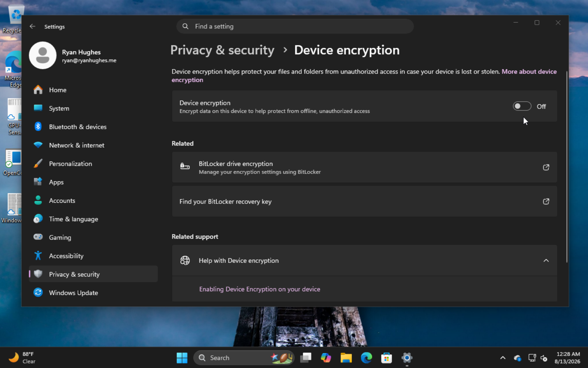
Task: Open the Personalization brush icon
Action: 38,163
